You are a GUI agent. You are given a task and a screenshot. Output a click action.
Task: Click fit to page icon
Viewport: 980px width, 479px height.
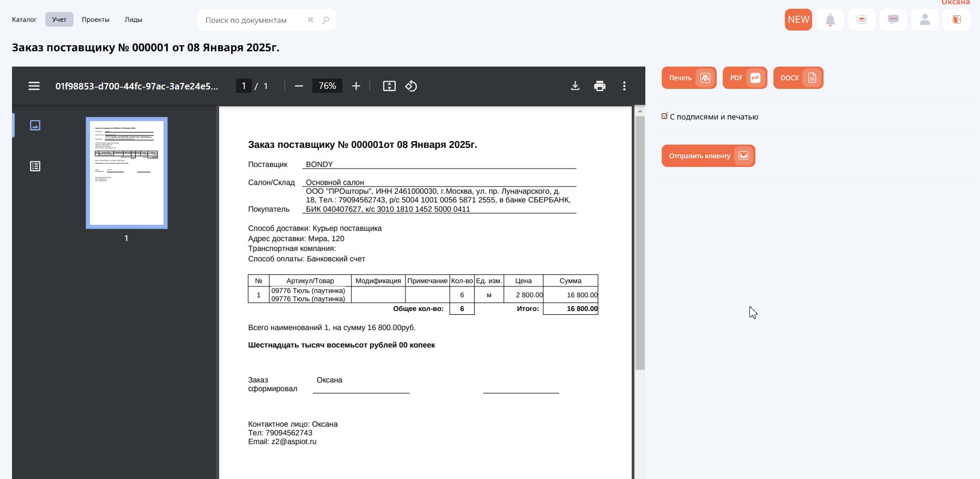[389, 86]
